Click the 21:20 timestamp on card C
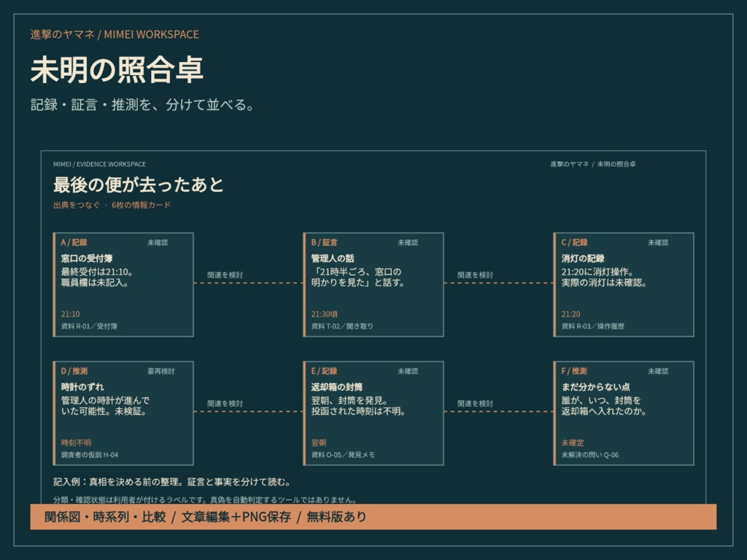The image size is (747, 560). tap(570, 314)
